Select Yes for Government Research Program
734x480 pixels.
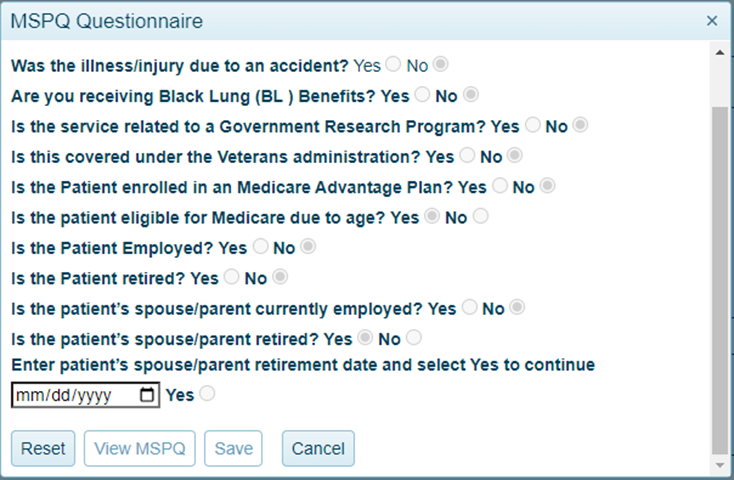(532, 125)
